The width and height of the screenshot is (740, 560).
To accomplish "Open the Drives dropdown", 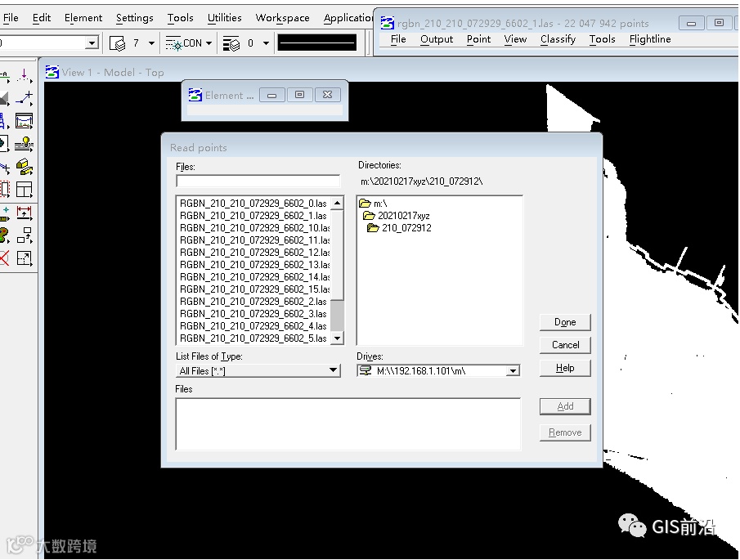I will click(513, 371).
